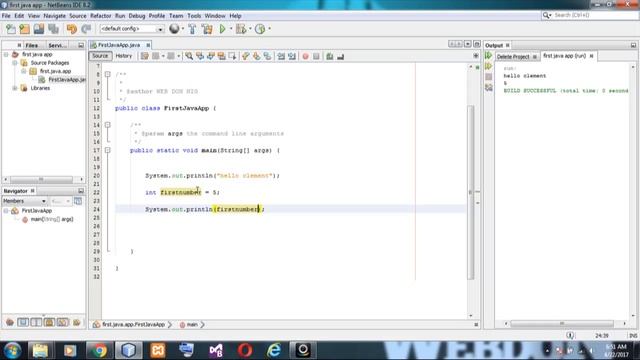Open the Profile Project dropdown arrow
Image resolution: width=640 pixels, height=360 pixels.
[x=269, y=29]
